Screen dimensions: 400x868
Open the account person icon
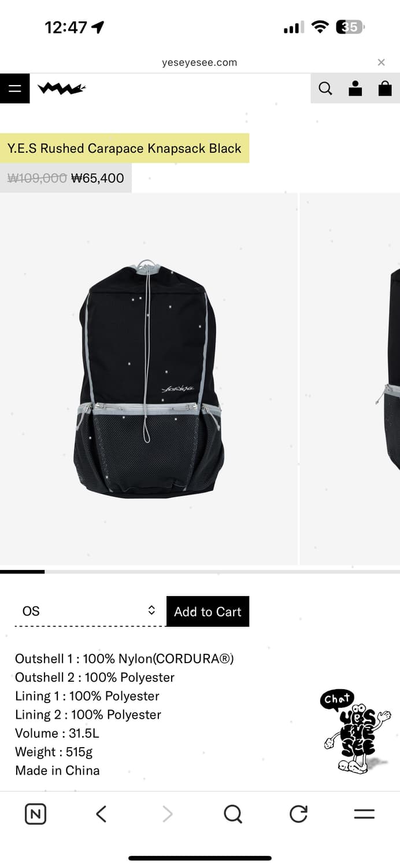point(355,89)
